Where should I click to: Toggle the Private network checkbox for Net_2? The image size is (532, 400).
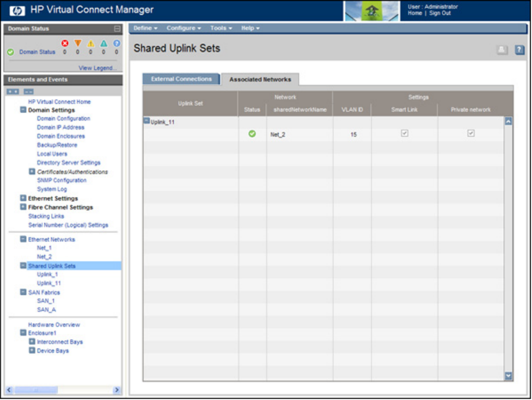point(471,134)
